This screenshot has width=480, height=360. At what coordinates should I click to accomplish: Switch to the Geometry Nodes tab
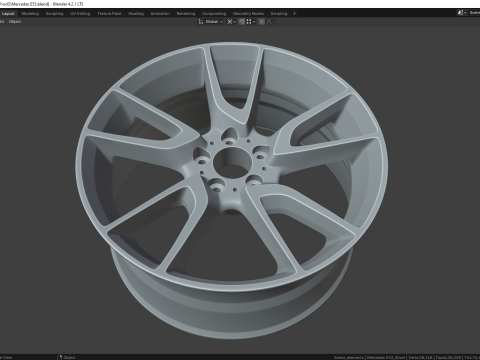248,14
